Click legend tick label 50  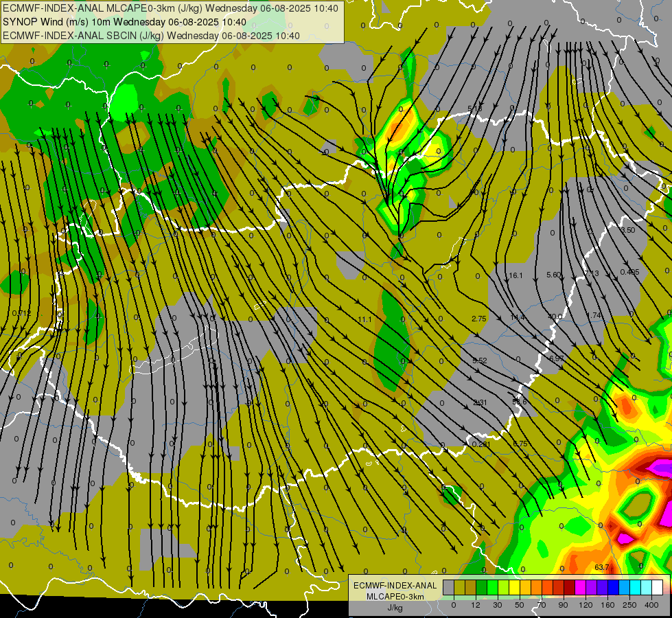520,605
